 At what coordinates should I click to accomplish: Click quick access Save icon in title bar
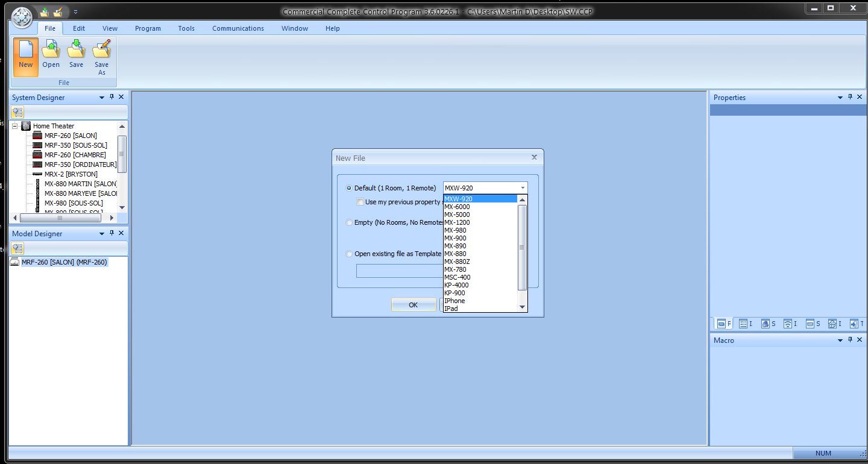(x=45, y=11)
